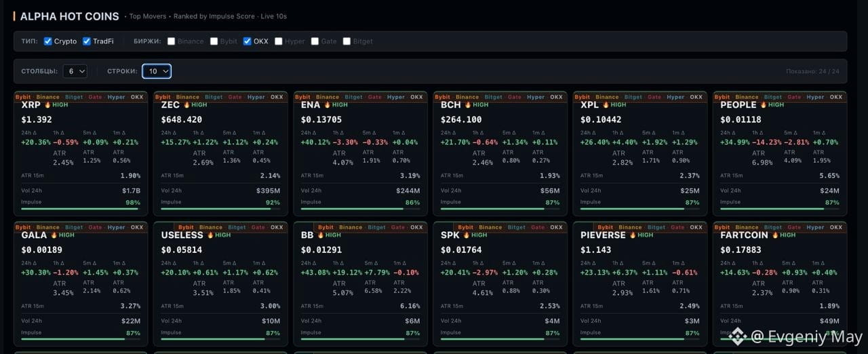Click the 6.16% BB ATR 15m value
The width and height of the screenshot is (868, 354).
410,306
